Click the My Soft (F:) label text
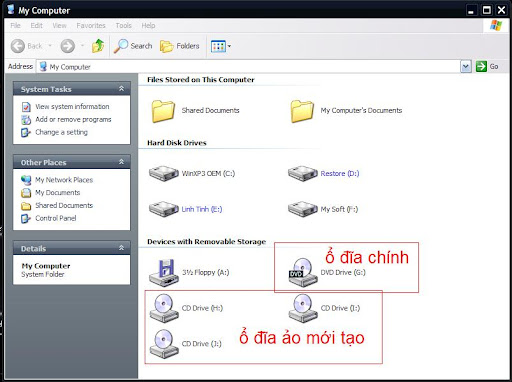This screenshot has width=512, height=382. [339, 209]
